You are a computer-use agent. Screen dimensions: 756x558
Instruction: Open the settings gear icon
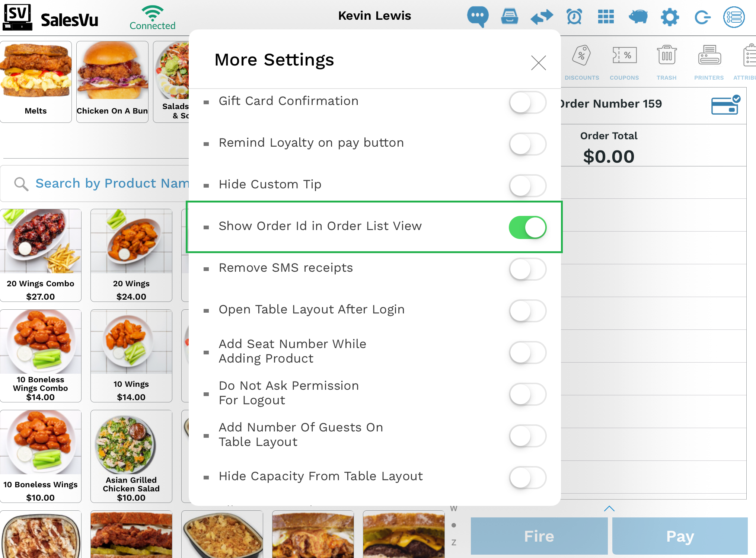670,17
